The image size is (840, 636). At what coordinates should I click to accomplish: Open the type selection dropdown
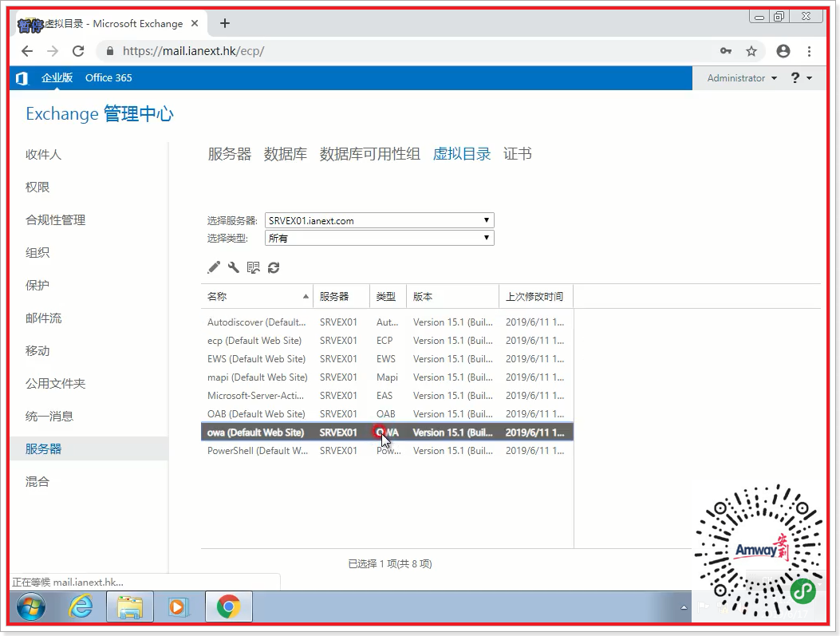coord(379,238)
